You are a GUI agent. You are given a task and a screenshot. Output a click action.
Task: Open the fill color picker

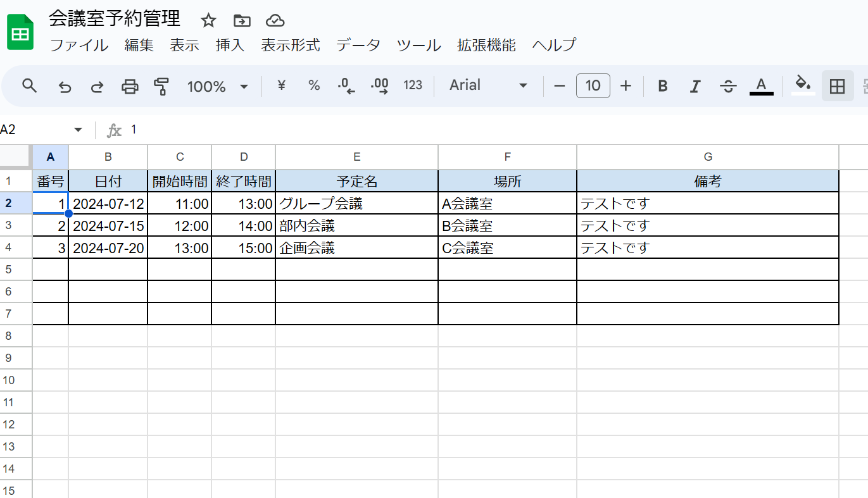click(x=803, y=85)
